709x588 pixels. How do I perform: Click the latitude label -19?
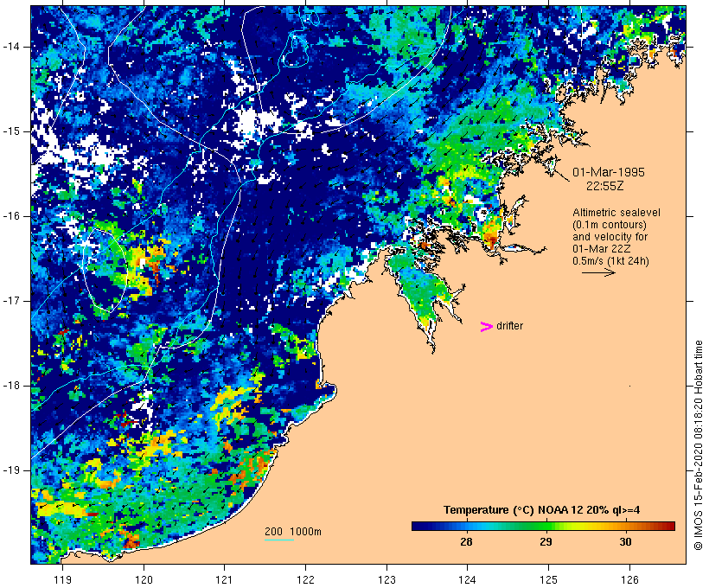click(x=11, y=470)
